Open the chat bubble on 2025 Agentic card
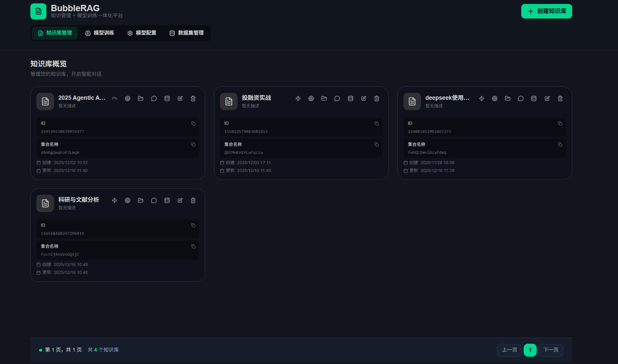This screenshot has width=618, height=364. 154,98
